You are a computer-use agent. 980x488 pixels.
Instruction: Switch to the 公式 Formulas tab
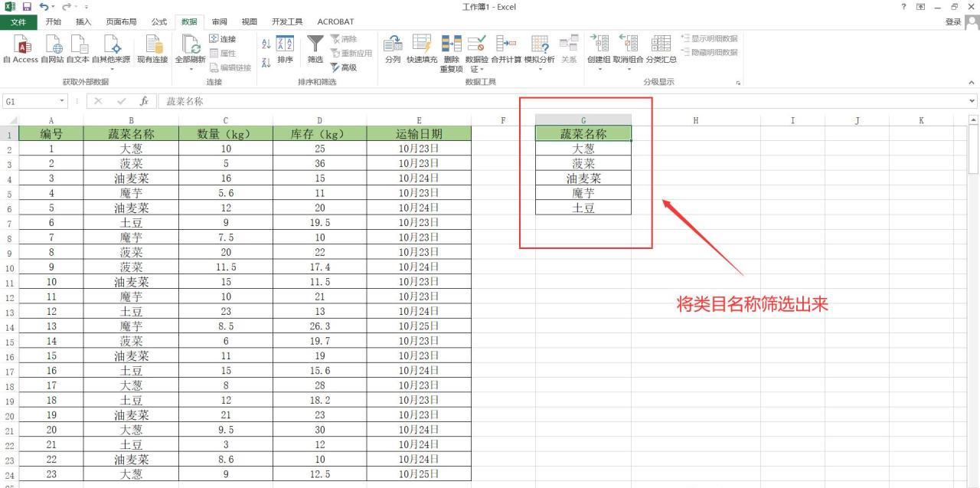pos(159,21)
